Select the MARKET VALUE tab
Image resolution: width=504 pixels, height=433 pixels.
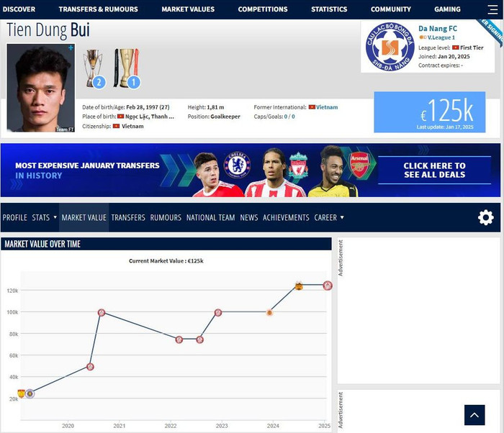click(x=84, y=217)
